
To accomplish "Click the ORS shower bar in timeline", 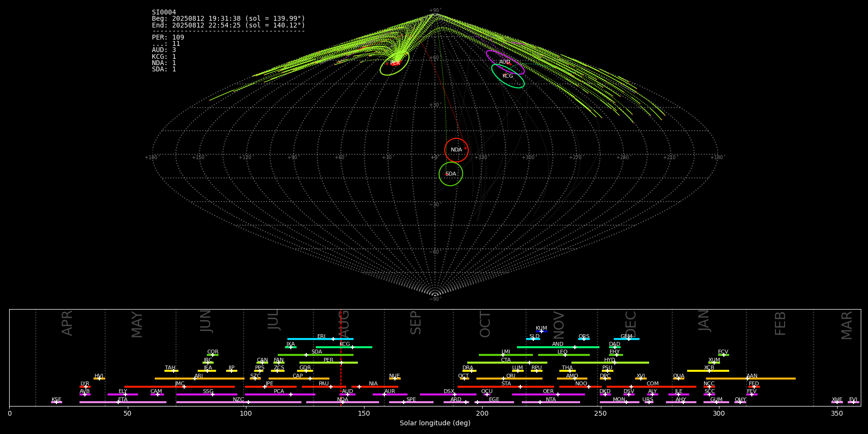I will [x=584, y=339].
